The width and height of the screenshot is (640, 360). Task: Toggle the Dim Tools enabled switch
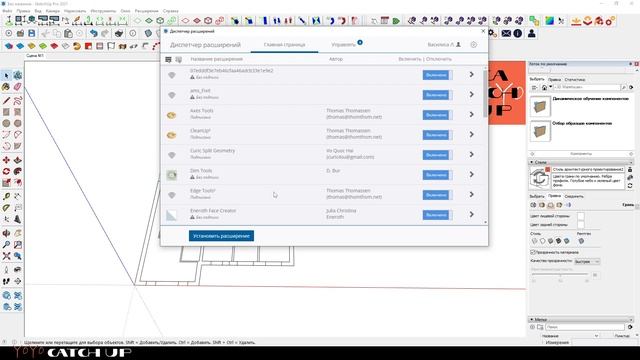(x=438, y=175)
